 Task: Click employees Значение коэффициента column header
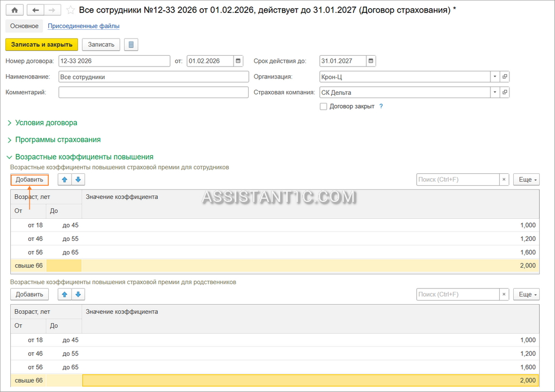[x=311, y=204]
